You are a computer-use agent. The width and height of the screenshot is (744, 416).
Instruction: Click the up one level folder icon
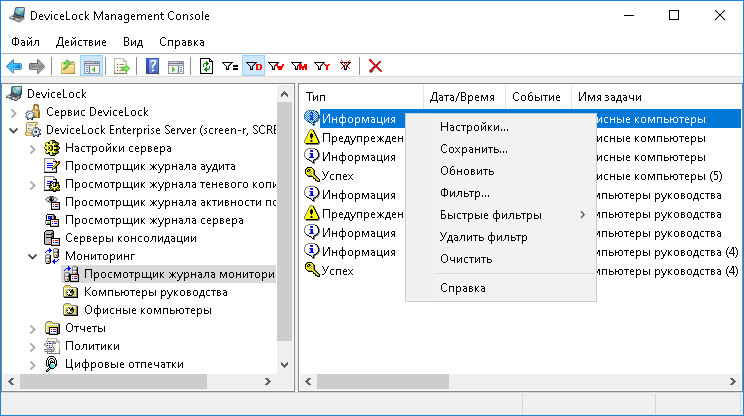tap(68, 67)
